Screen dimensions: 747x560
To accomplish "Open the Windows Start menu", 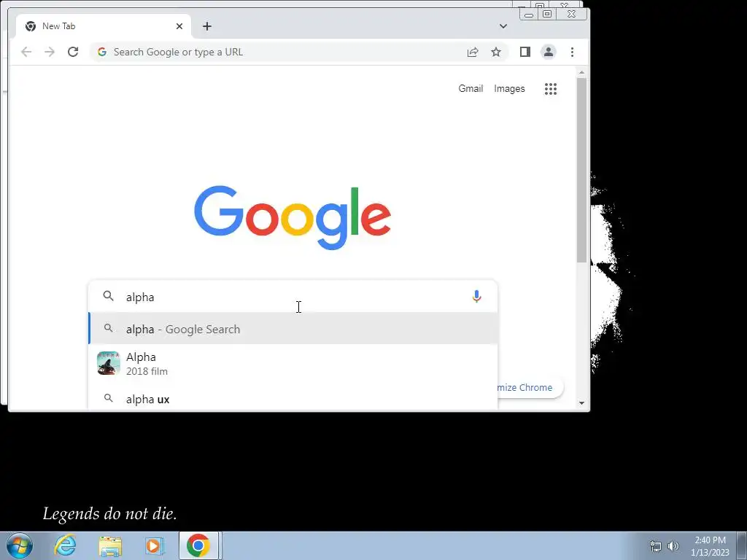I will (x=20, y=545).
